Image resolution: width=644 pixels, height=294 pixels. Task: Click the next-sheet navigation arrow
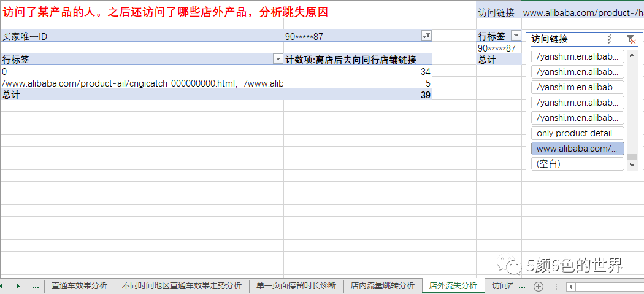[18, 286]
